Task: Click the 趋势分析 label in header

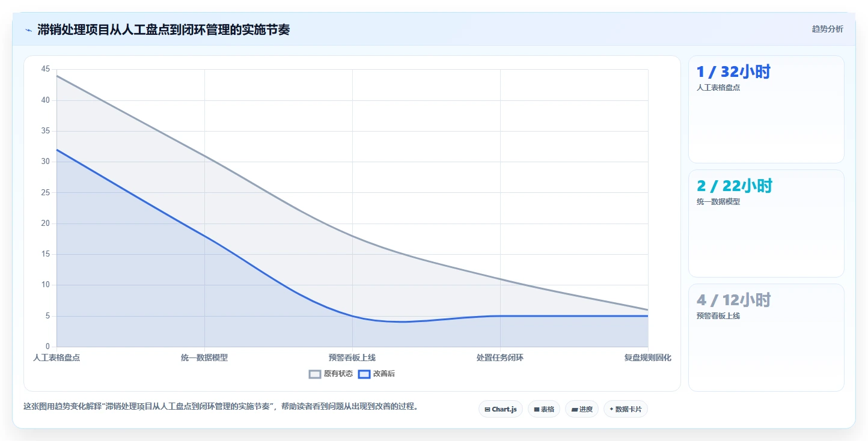Action: click(827, 29)
